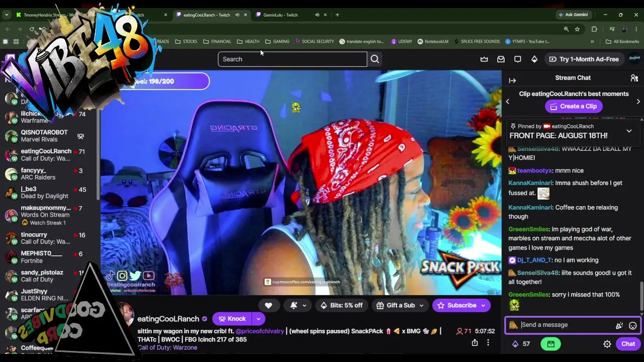The image size is (644, 362).
Task: Open the GAMING bookmark folder
Action: (277, 42)
